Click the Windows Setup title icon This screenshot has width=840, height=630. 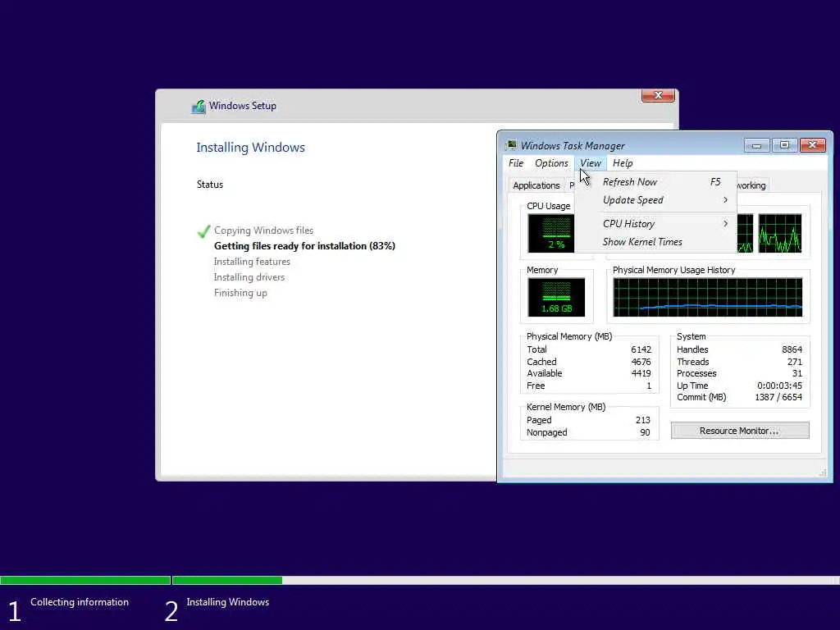pyautogui.click(x=199, y=106)
